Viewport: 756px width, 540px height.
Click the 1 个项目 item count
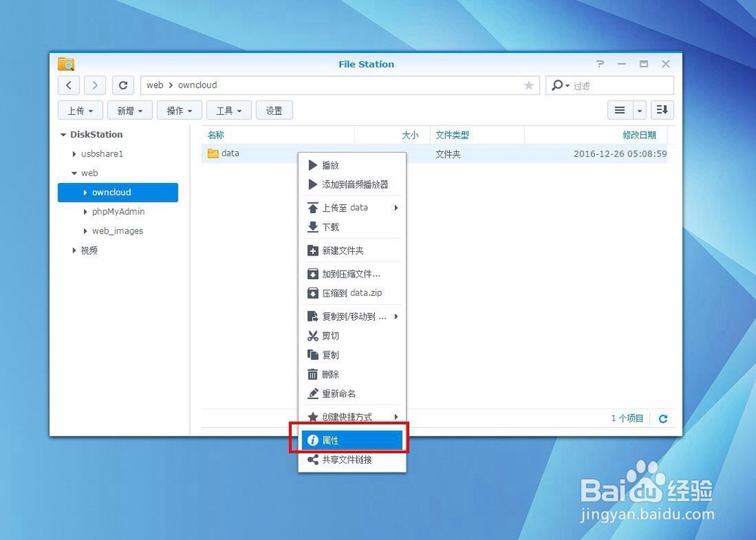tap(627, 418)
